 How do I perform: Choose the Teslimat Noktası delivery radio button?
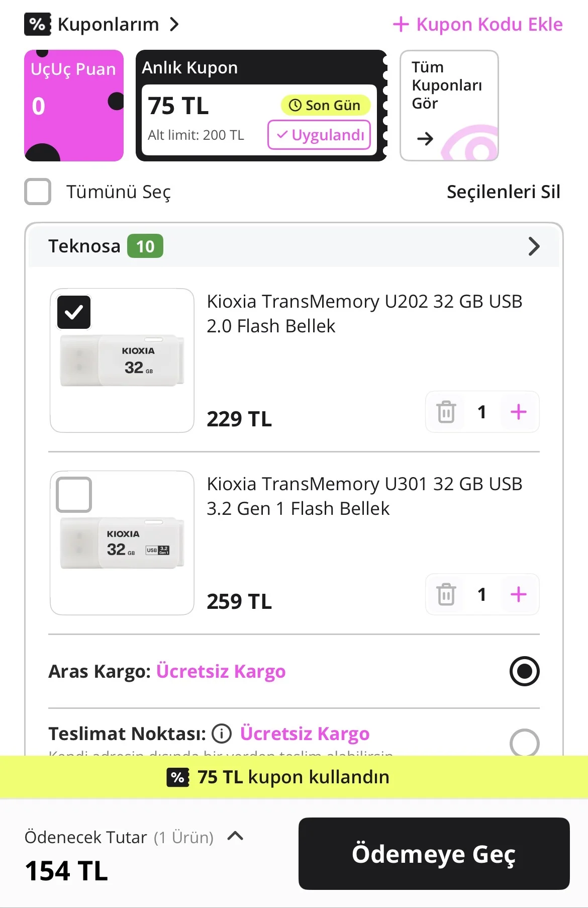(524, 743)
